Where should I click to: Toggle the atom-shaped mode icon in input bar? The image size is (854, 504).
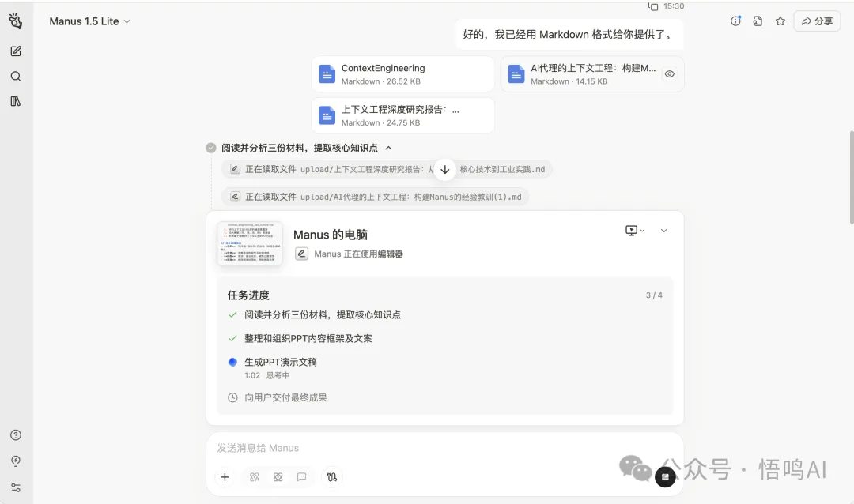pyautogui.click(x=278, y=477)
